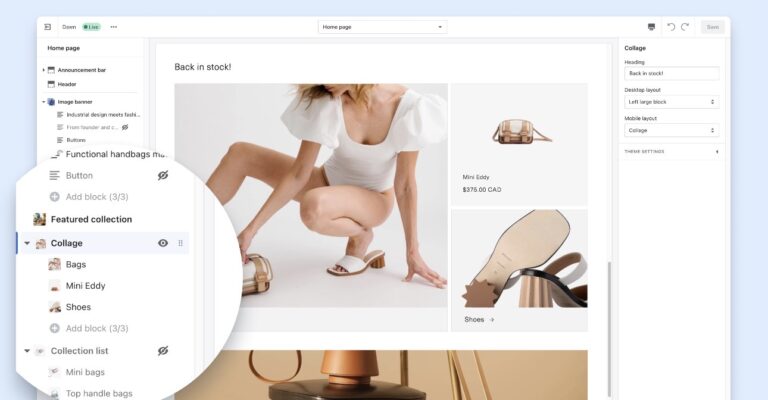Show the hidden Button block
Viewport: 768px width, 400px height.
coord(163,175)
